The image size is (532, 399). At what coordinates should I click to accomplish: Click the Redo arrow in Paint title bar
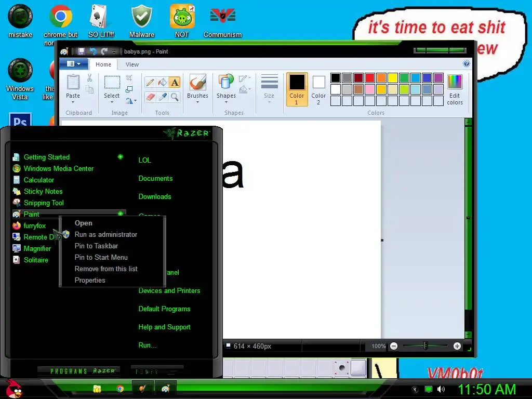[104, 51]
